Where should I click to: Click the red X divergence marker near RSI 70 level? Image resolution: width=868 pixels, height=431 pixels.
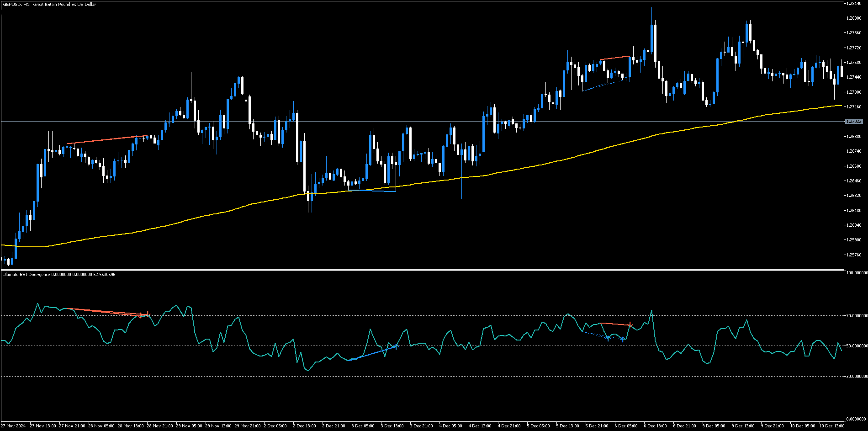(148, 314)
